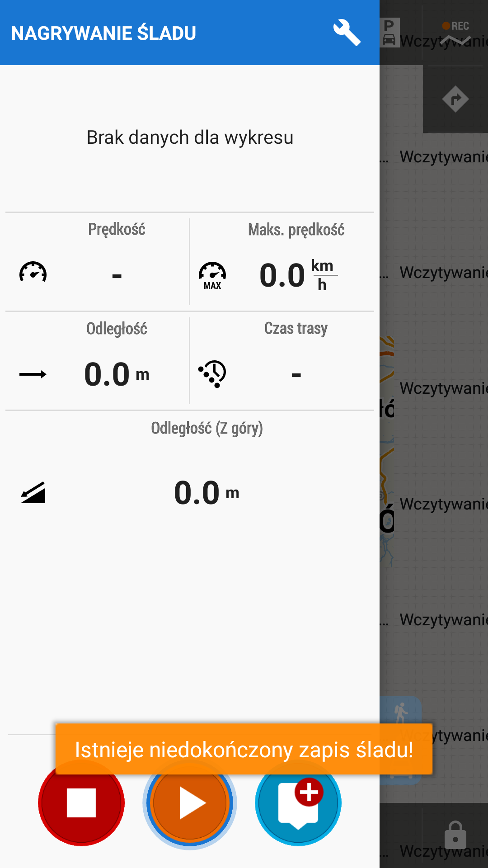Tap the 'Brak danych dla wykresu' chart area
Image resolution: width=488 pixels, height=868 pixels.
190,137
